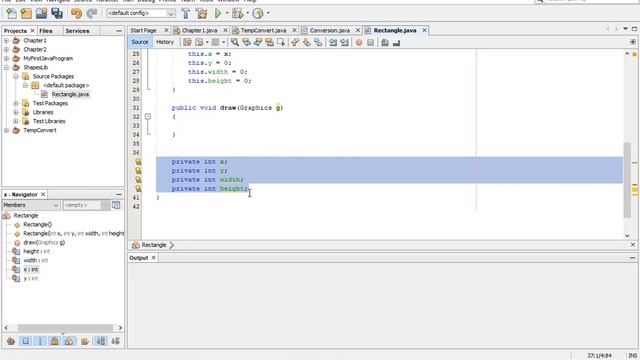640x360 pixels.
Task: Click the Build Project hammer icon
Action: pos(186,13)
